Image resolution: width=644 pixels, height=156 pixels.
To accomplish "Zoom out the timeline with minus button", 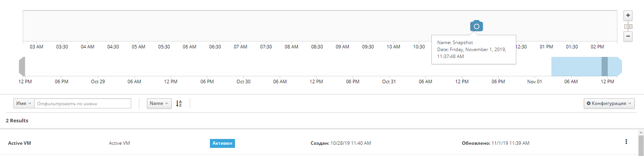I will [x=628, y=36].
